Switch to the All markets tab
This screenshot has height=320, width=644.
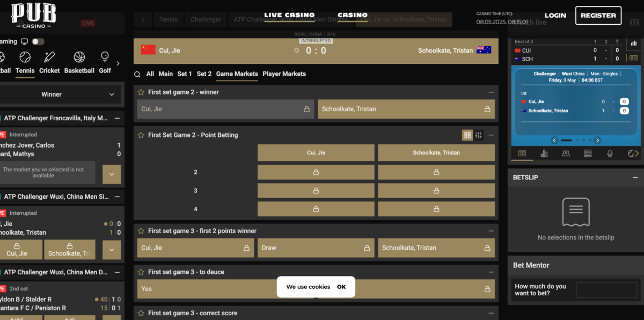150,74
